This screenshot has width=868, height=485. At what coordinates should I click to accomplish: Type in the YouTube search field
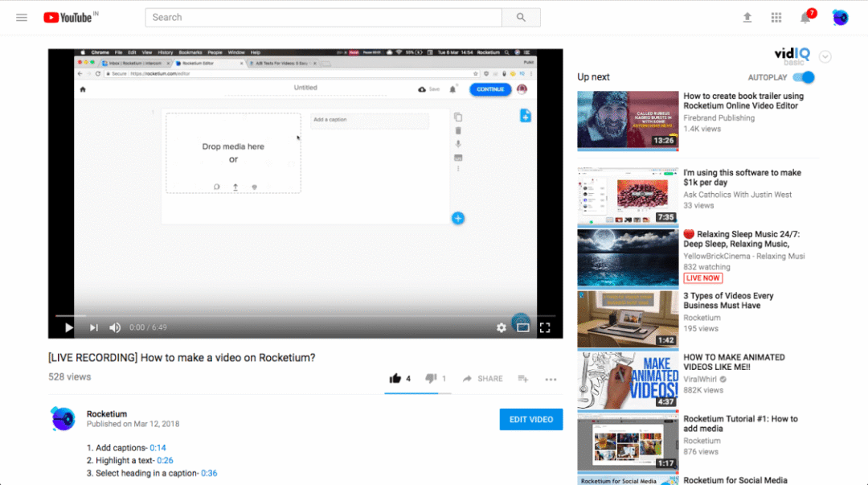tap(323, 18)
